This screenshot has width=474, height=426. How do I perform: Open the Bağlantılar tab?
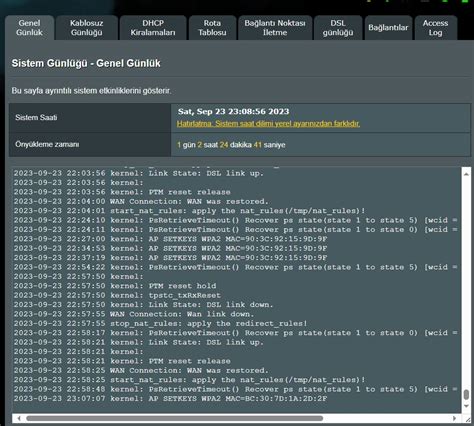(388, 28)
